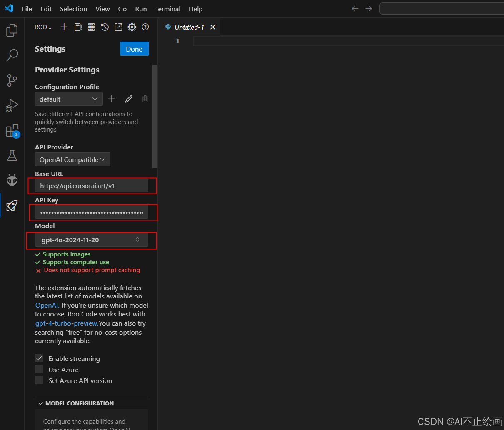Add a new configuration profile

coord(112,99)
